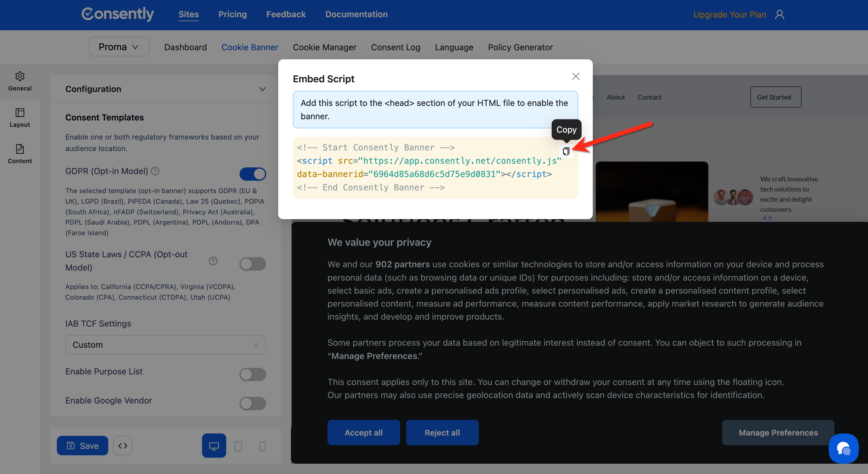The image size is (868, 474).
Task: Collapse the Configuration section
Action: click(262, 89)
